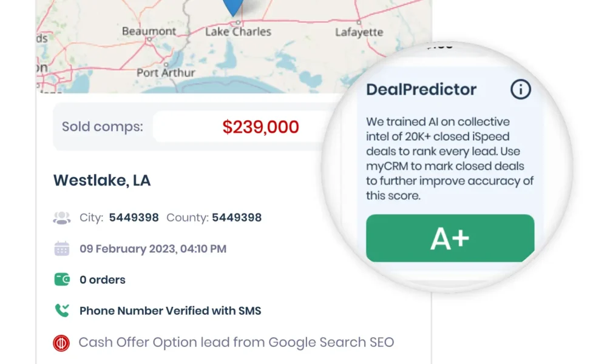The height and width of the screenshot is (364, 607).
Task: Click Lafayette city on the map
Action: click(359, 32)
